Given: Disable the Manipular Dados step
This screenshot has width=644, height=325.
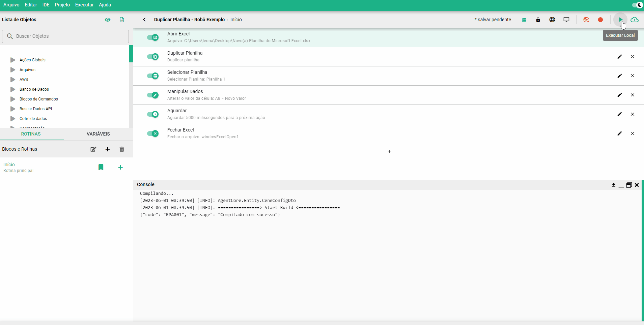Looking at the screenshot, I should coord(153,95).
